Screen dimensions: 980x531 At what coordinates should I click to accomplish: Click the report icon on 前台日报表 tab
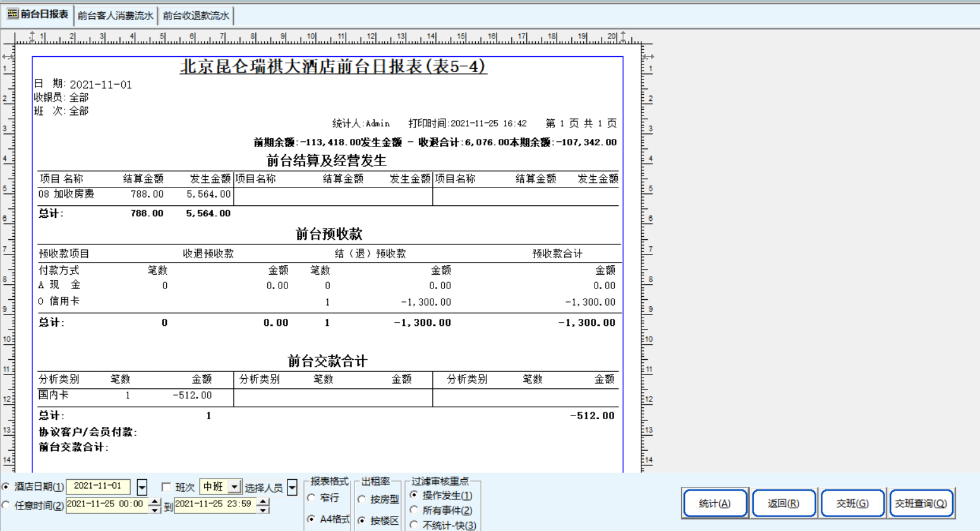coord(12,14)
